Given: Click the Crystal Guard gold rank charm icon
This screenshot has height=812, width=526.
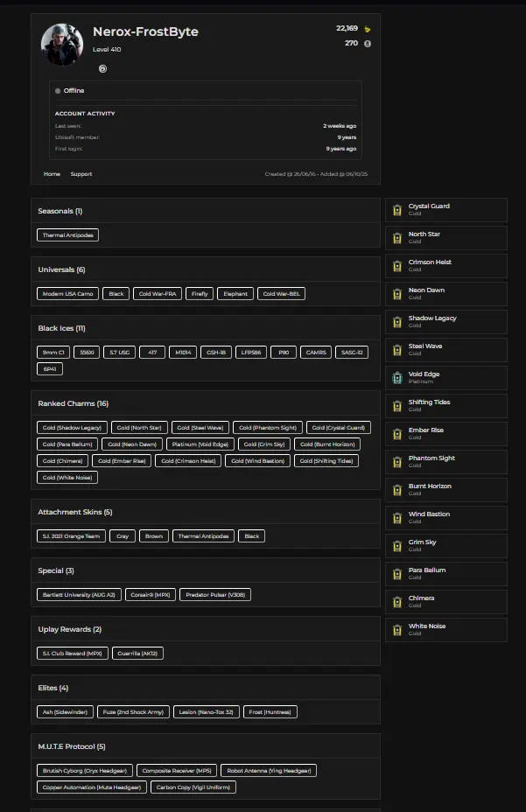Looking at the screenshot, I should pos(397,210).
